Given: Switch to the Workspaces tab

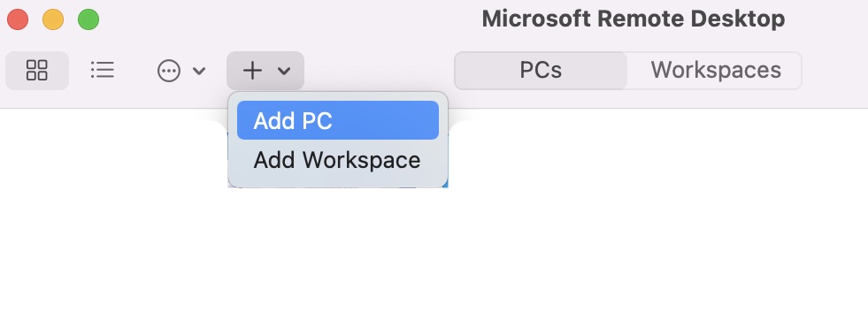Looking at the screenshot, I should [715, 71].
